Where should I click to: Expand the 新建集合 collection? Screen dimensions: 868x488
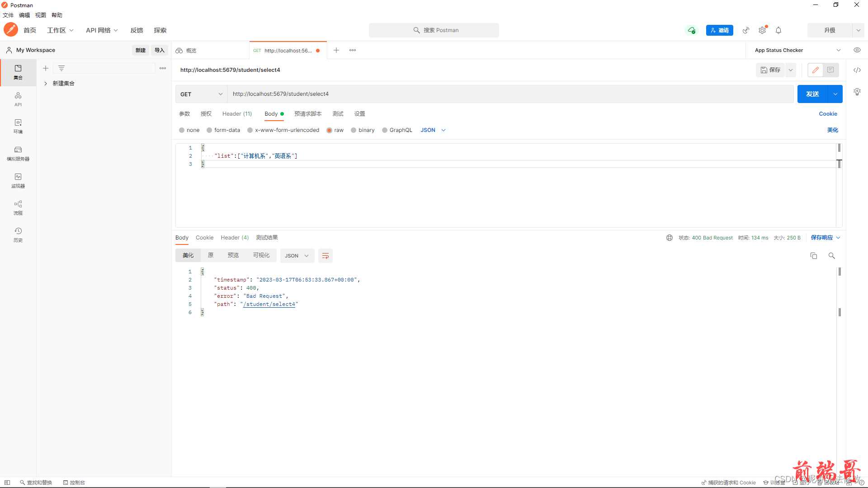coord(45,83)
